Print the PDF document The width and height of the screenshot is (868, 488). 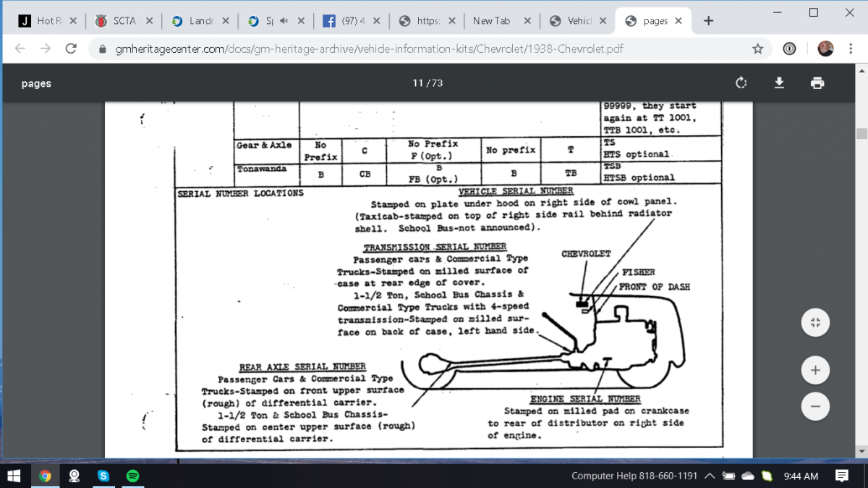(817, 83)
